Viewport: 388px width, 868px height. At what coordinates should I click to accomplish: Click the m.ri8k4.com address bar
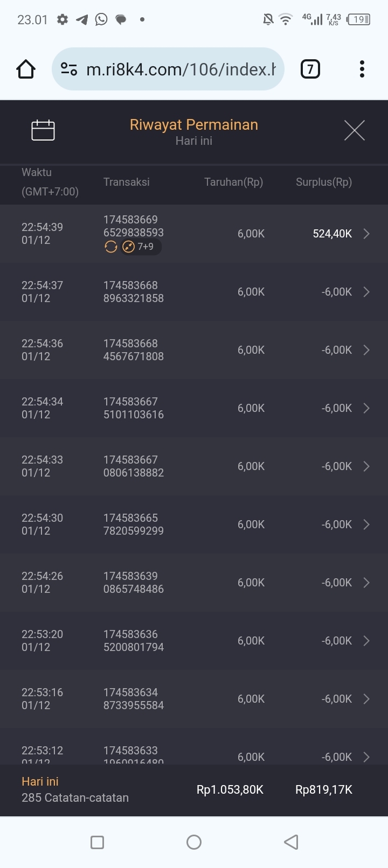click(x=181, y=69)
